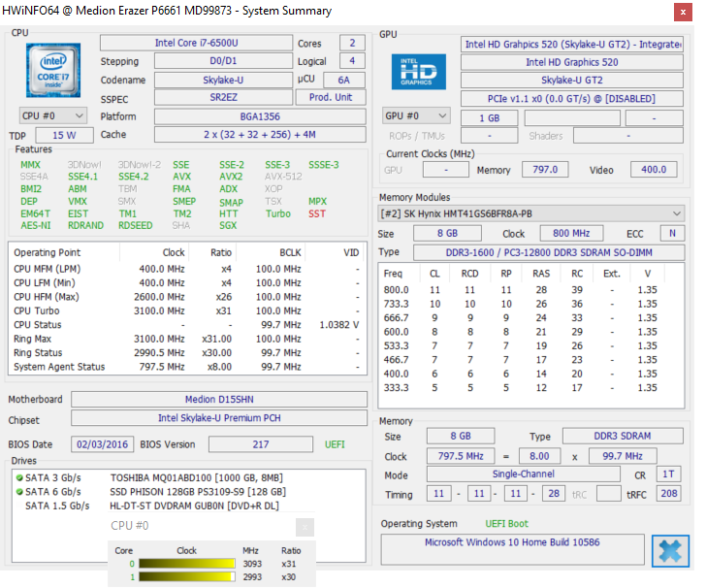Click the AVX2 feature label
Viewport: 706px width, 588px height.
pyautogui.click(x=231, y=177)
